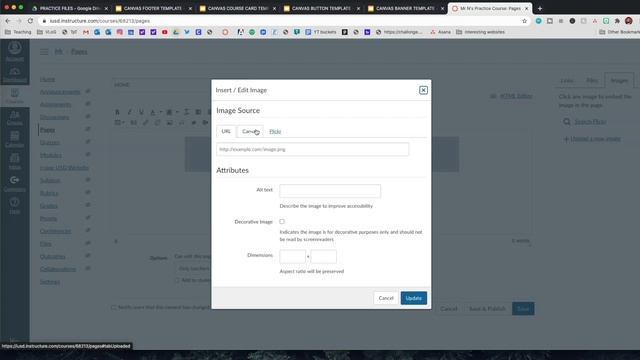Click the blue Update button
The width and height of the screenshot is (640, 360).
pos(413,298)
